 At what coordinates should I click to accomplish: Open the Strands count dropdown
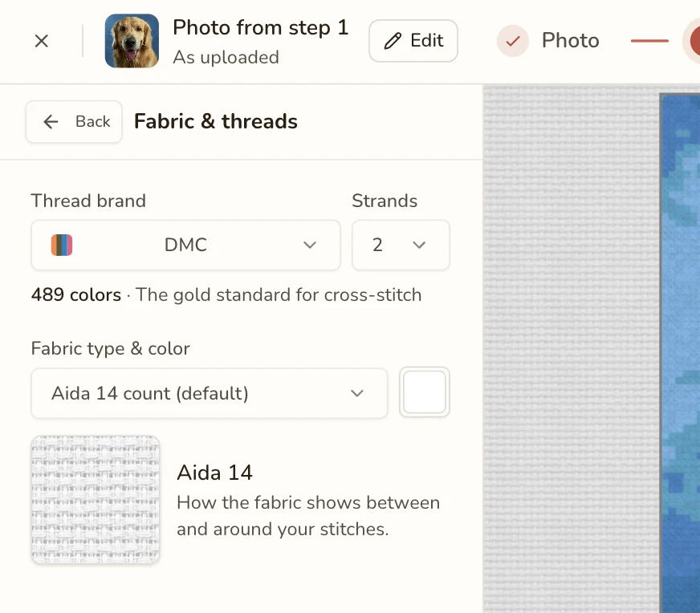click(x=401, y=245)
